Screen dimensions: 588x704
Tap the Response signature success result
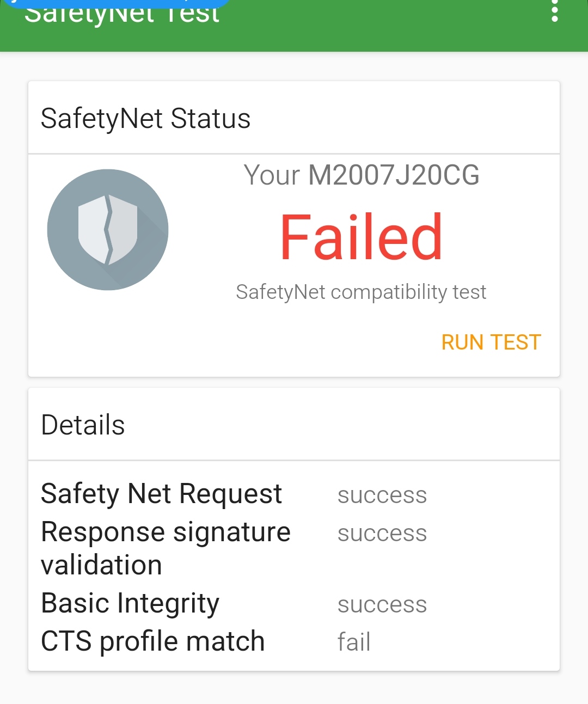pyautogui.click(x=382, y=534)
